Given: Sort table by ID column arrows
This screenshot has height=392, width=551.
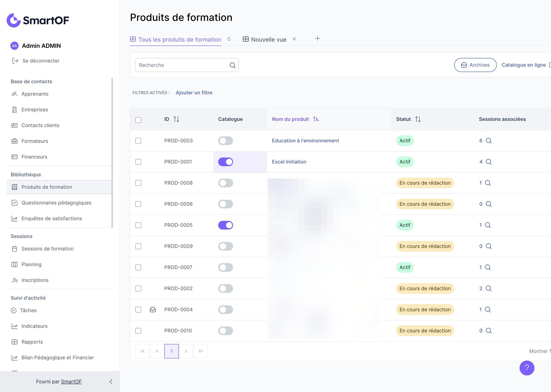Looking at the screenshot, I should 176,119.
